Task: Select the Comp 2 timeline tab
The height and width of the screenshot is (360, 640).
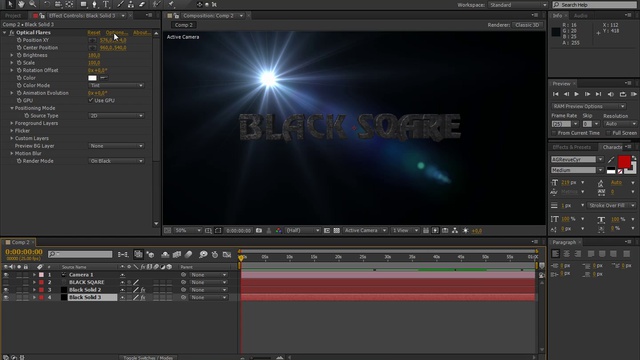Action: coord(20,242)
